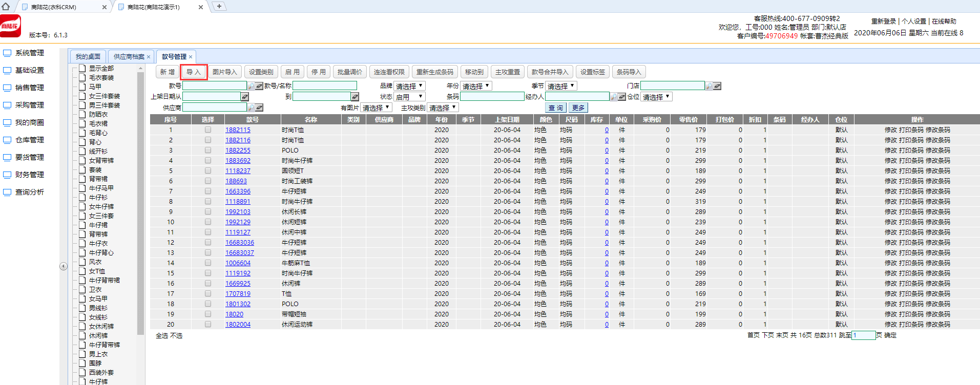Click the 重新生成条码 button

pyautogui.click(x=434, y=72)
